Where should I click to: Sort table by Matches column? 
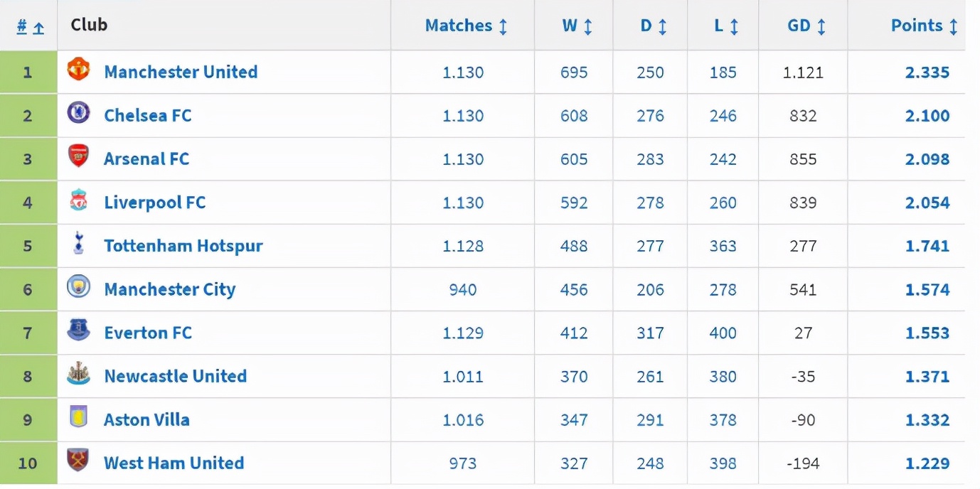click(x=466, y=26)
